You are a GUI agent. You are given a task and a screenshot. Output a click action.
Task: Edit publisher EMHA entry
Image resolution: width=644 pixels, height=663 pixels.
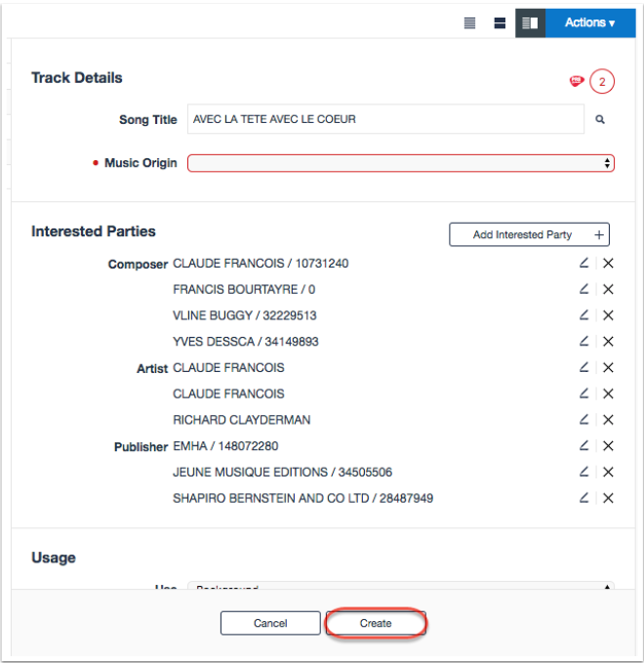point(584,445)
